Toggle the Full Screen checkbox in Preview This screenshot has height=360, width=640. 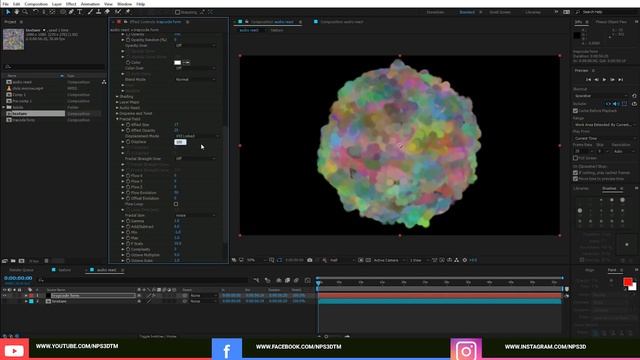click(576, 158)
